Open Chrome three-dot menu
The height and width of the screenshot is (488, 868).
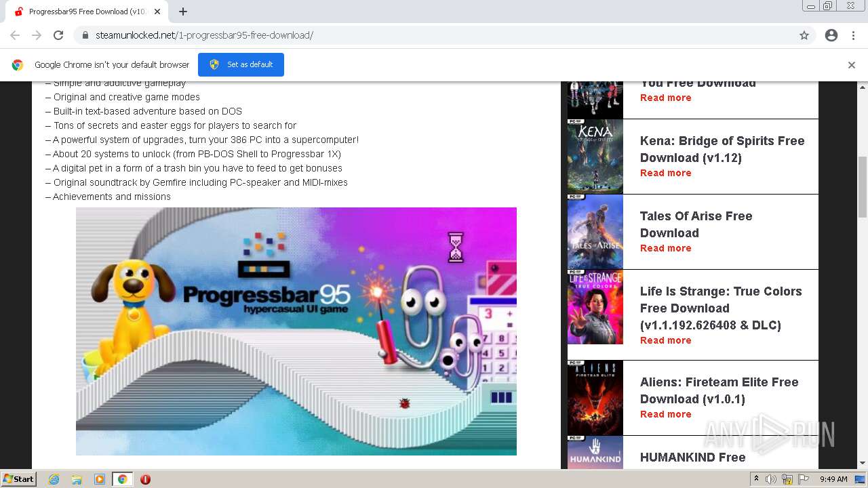[854, 35]
